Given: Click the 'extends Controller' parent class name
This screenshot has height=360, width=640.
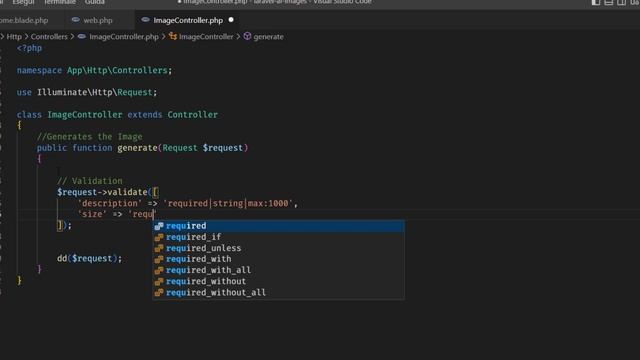Looking at the screenshot, I should pyautogui.click(x=192, y=115).
